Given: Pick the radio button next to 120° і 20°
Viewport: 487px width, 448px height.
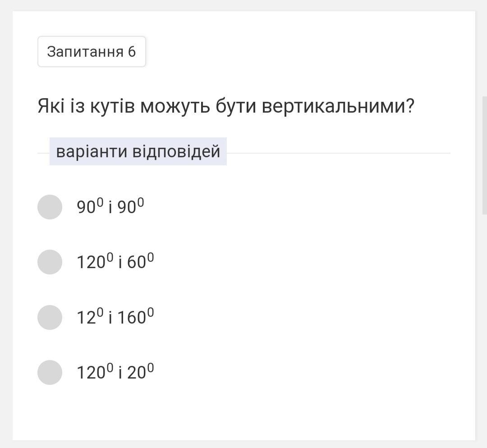Looking at the screenshot, I should pos(50,372).
